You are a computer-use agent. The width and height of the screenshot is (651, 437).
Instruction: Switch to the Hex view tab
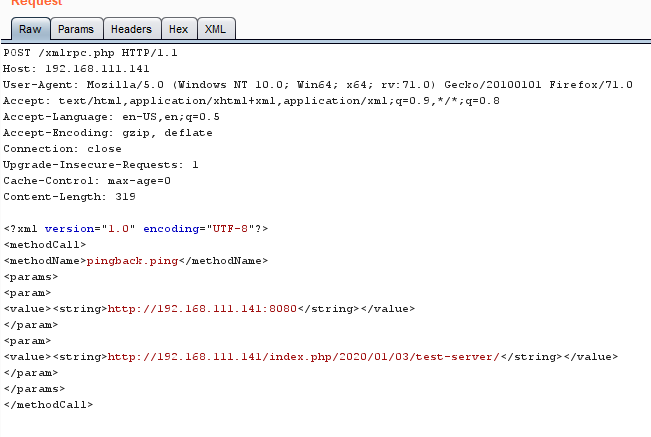[177, 29]
